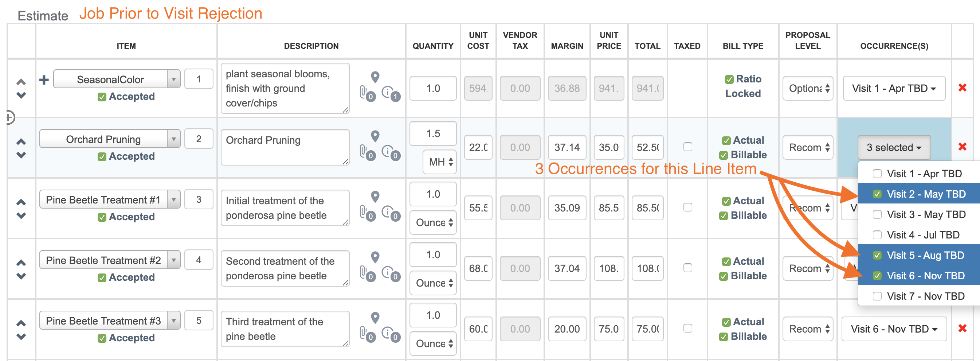Open the '3 selected' occurrences dropdown
The width and height of the screenshot is (980, 361).
coord(894,147)
